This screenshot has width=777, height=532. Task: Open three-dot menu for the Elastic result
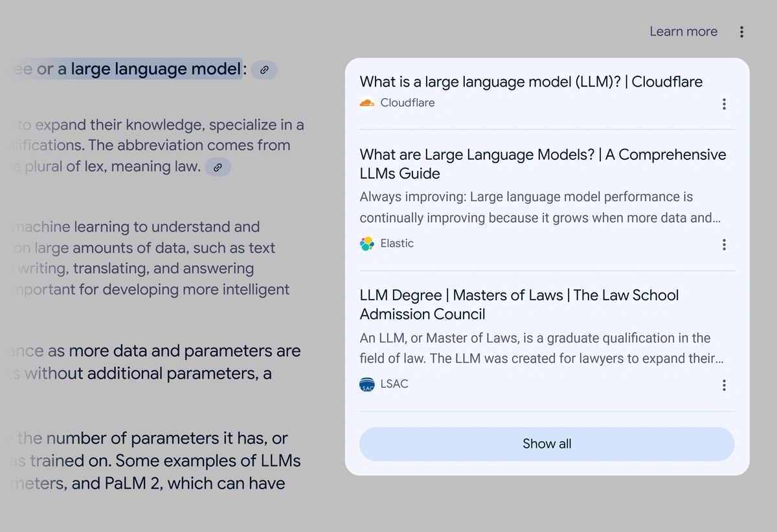coord(724,244)
